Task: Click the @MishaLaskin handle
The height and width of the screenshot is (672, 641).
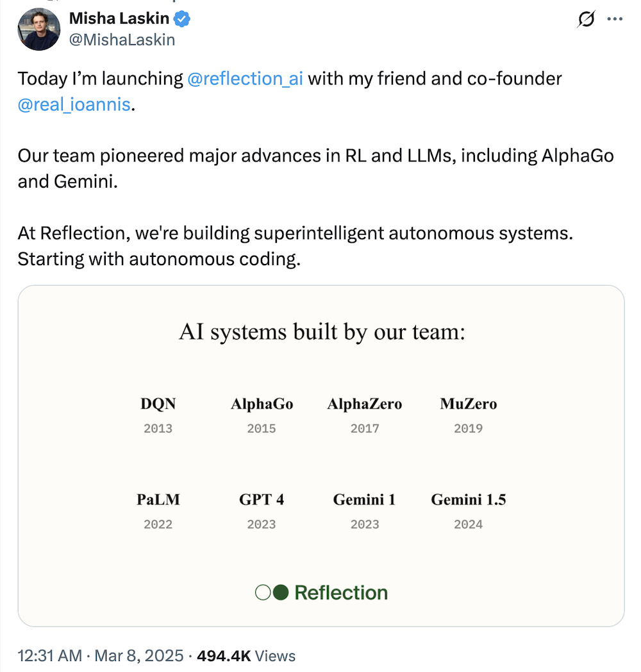Action: (x=122, y=40)
